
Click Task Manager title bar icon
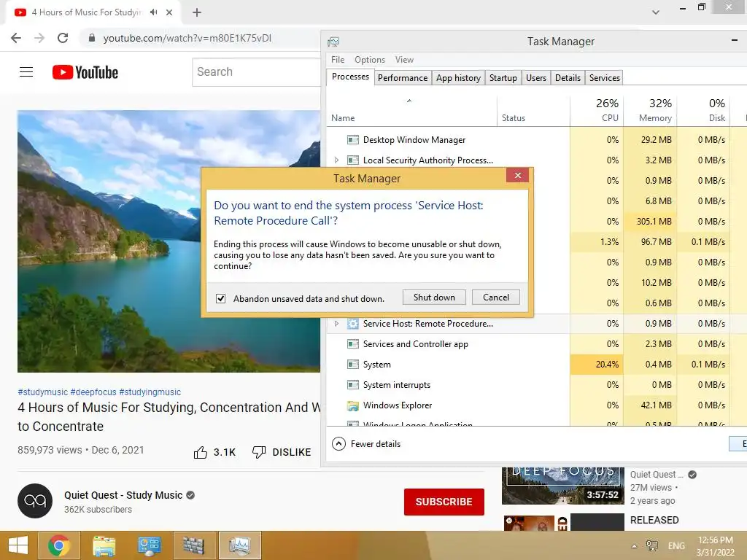(333, 42)
